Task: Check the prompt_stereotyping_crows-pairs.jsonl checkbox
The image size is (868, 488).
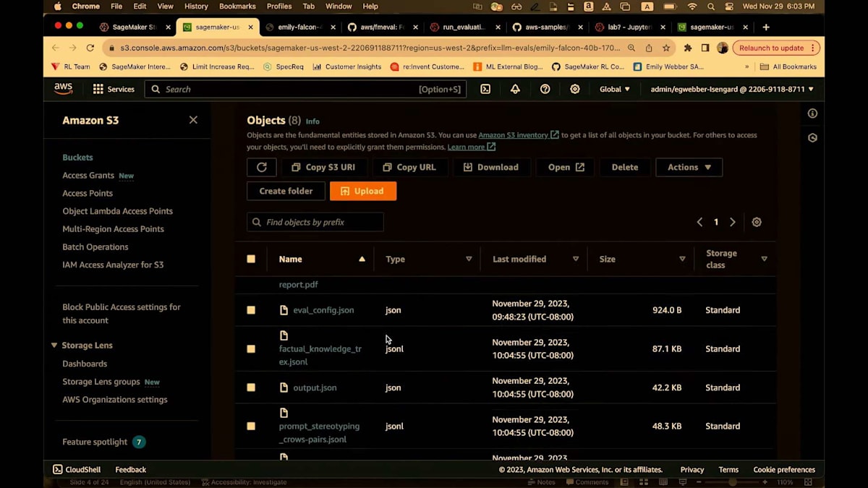Action: (251, 426)
